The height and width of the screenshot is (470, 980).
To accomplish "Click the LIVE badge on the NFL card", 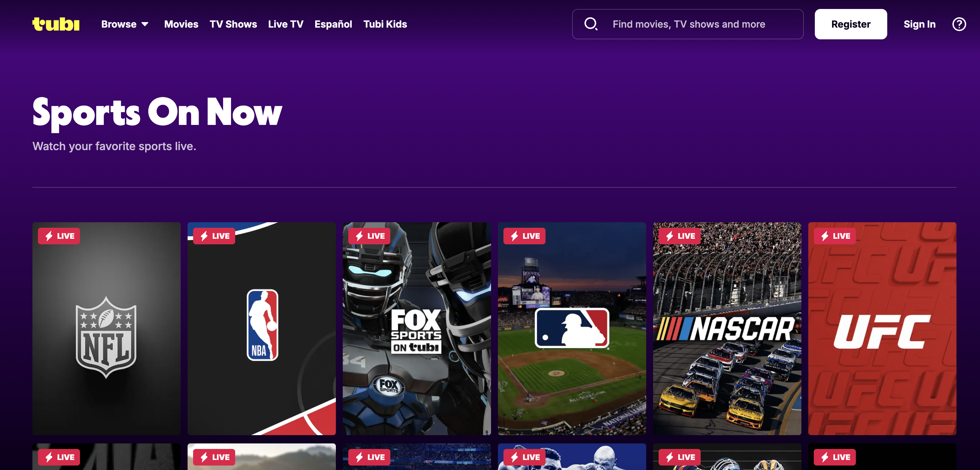I will [x=59, y=236].
